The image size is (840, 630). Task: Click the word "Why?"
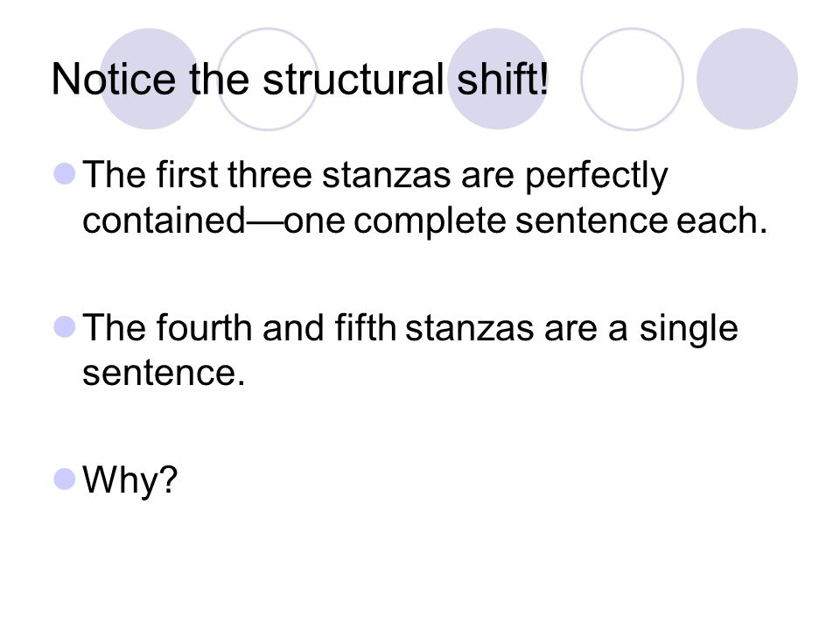click(x=129, y=479)
